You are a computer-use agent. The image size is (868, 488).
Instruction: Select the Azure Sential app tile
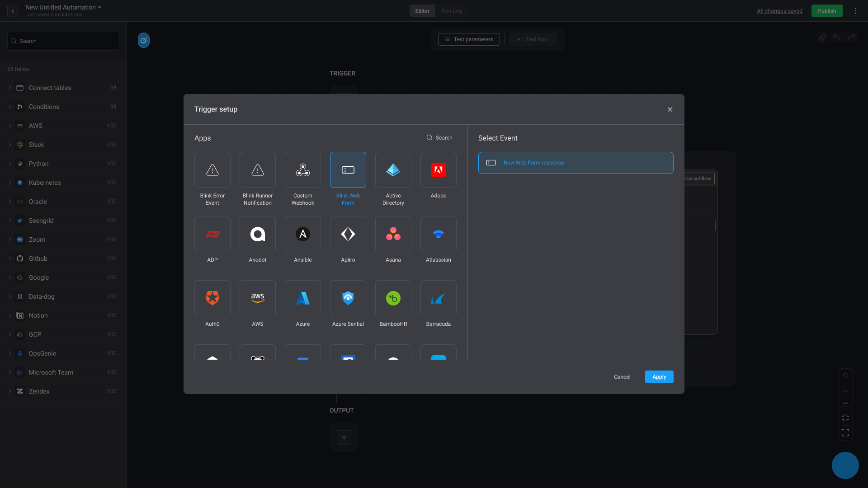pyautogui.click(x=348, y=298)
